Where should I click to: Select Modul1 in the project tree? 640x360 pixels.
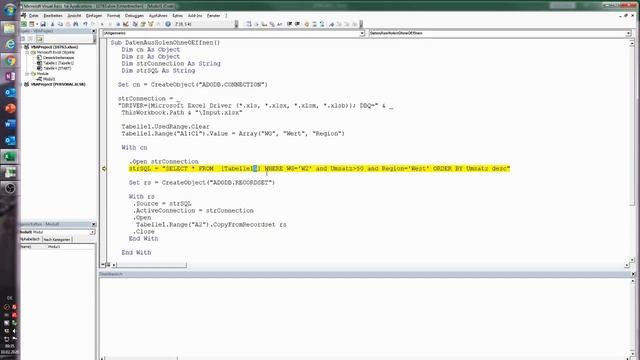[x=49, y=79]
